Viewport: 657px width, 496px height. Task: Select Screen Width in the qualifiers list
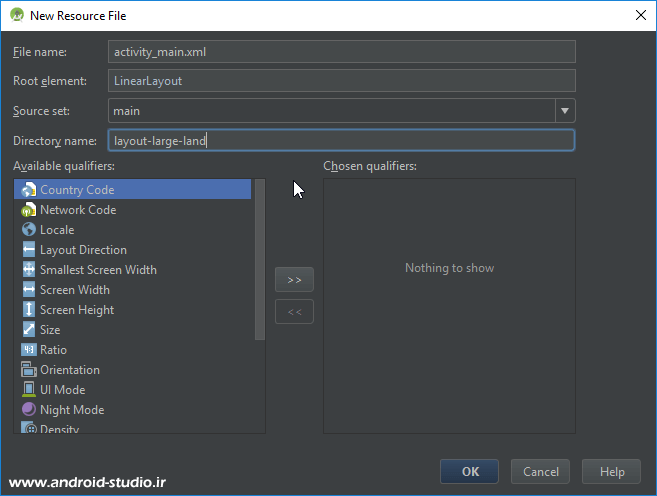click(x=74, y=290)
